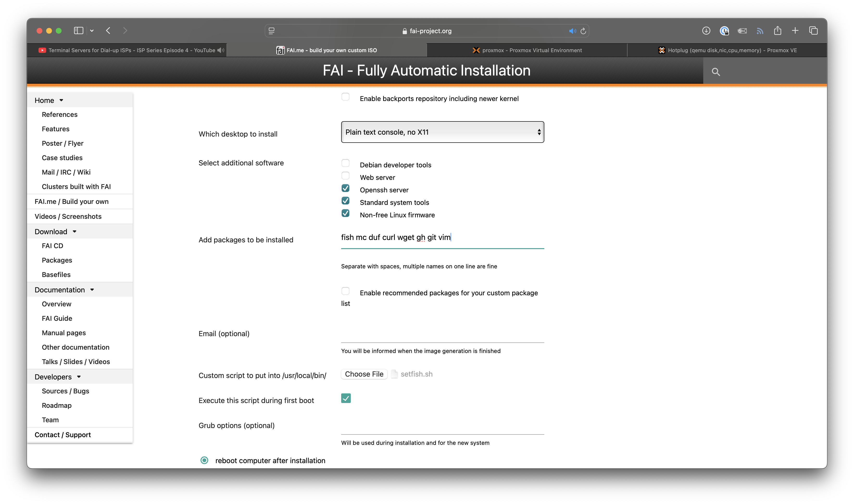Select reboot computer after installation radio
The width and height of the screenshot is (854, 504).
coord(204,460)
